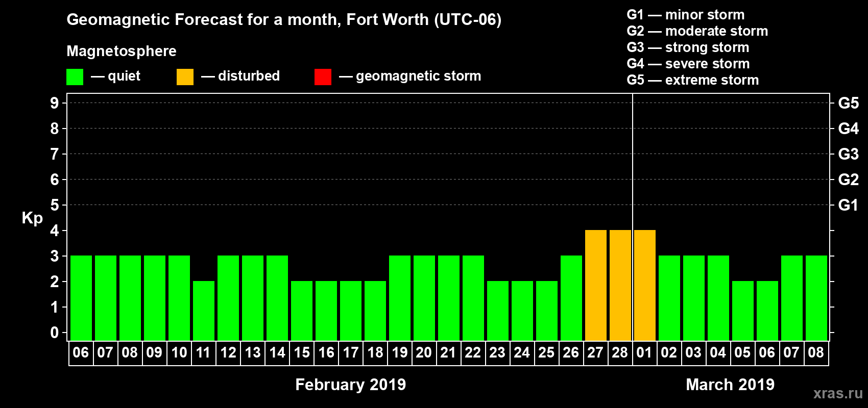
Task: Click the date cell 01 in March
Action: pyautogui.click(x=645, y=353)
